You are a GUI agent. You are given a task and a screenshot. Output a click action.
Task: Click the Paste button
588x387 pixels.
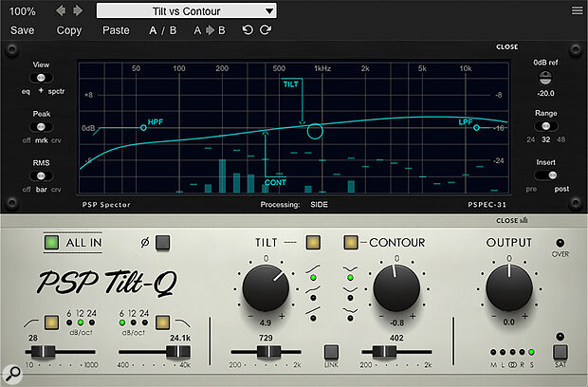click(x=116, y=30)
